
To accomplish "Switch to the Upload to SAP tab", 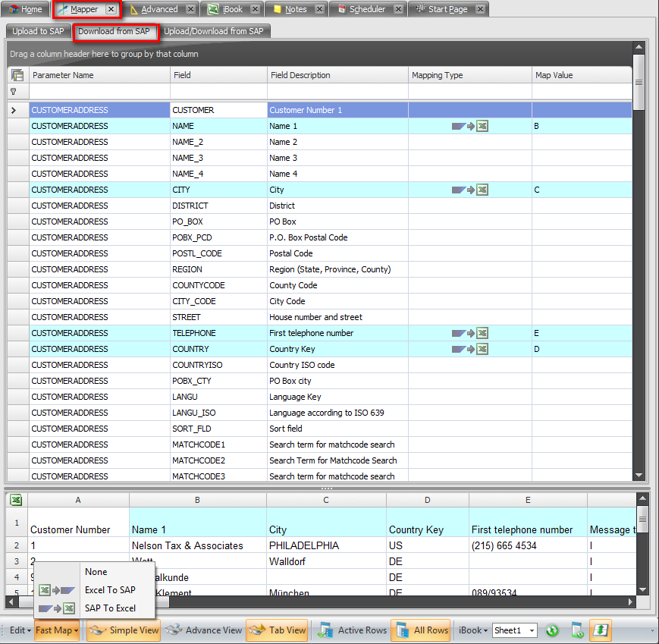I will click(x=38, y=31).
